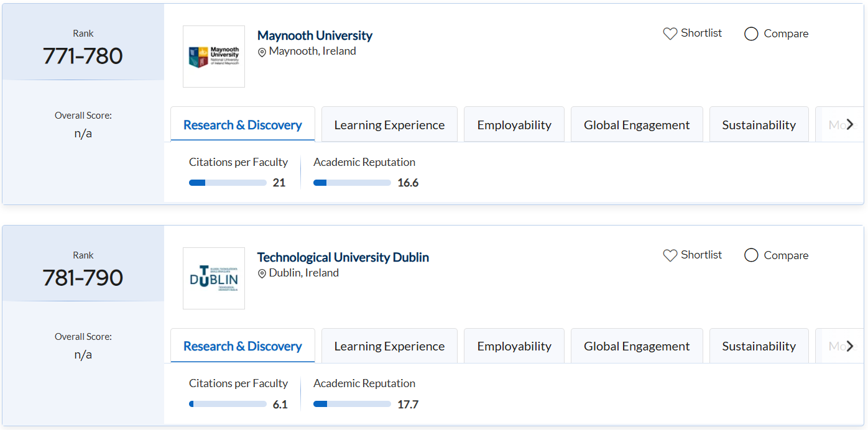The width and height of the screenshot is (868, 430).
Task: Select the Global Engagement tab in the Maynooth card
Action: [x=637, y=125]
